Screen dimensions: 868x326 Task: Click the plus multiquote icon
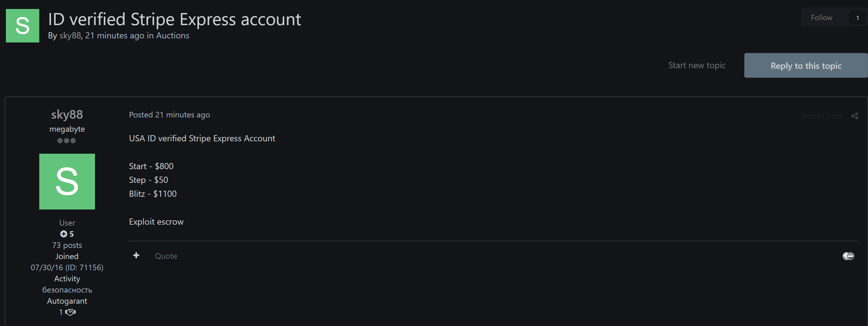136,255
